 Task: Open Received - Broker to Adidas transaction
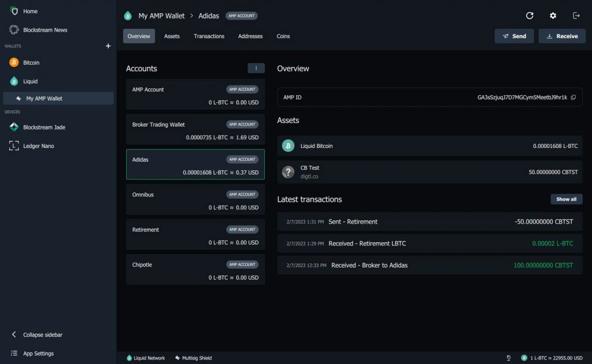click(430, 265)
